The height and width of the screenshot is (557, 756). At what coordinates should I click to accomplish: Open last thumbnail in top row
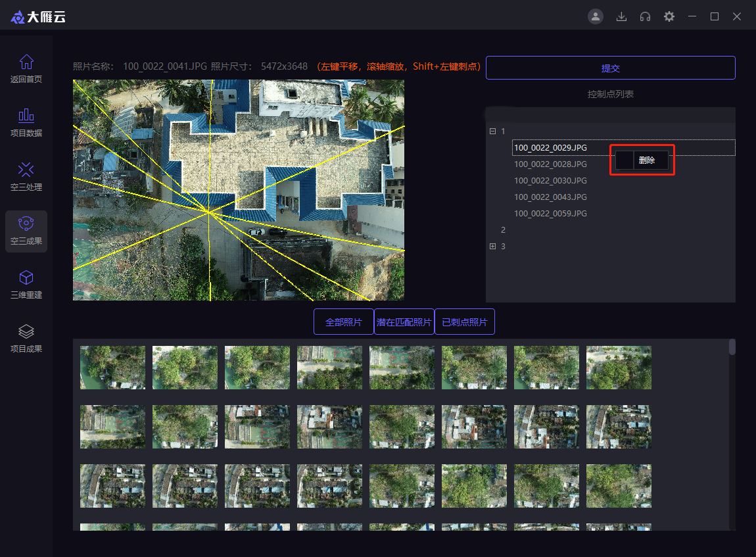[x=619, y=368]
